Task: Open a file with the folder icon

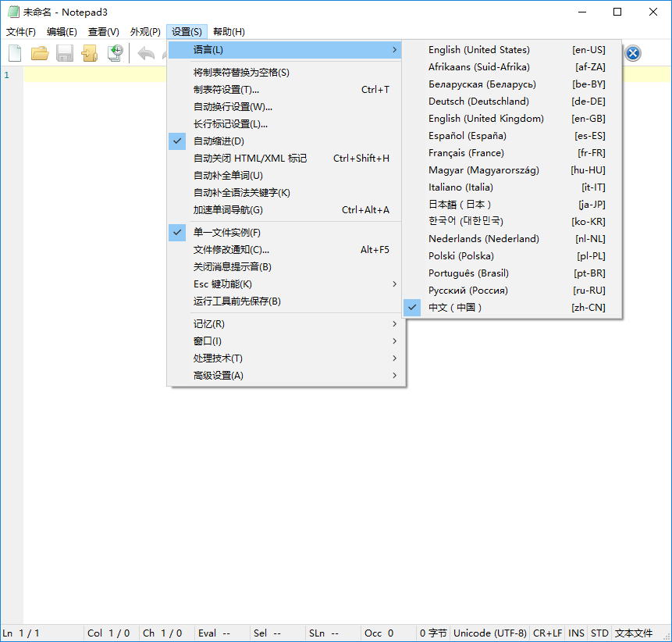Action: (39, 53)
